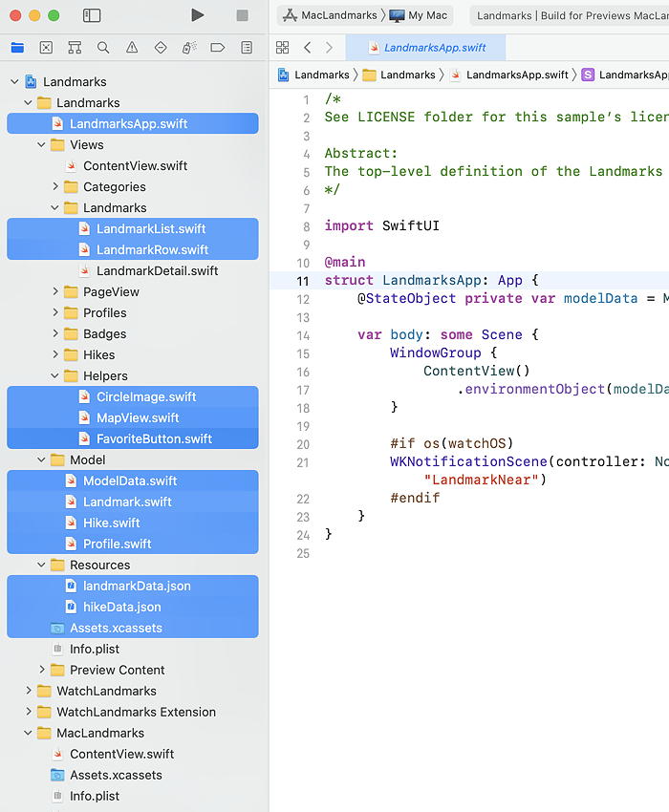Screen dimensions: 669x812
Task: Expand the Badges folder
Action: pyautogui.click(x=54, y=333)
